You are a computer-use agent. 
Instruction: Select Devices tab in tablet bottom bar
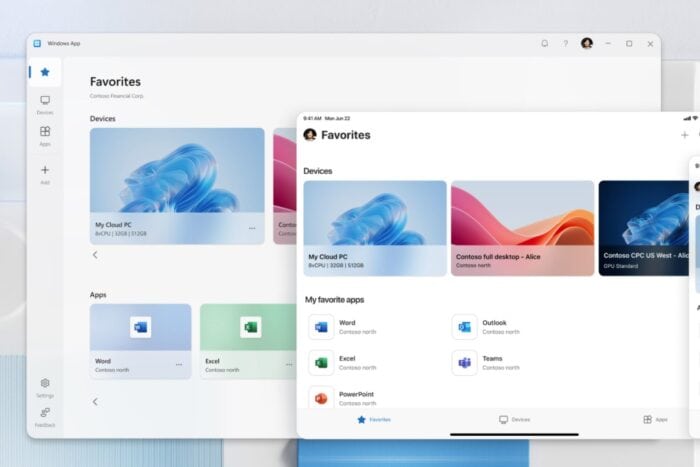pyautogui.click(x=515, y=420)
